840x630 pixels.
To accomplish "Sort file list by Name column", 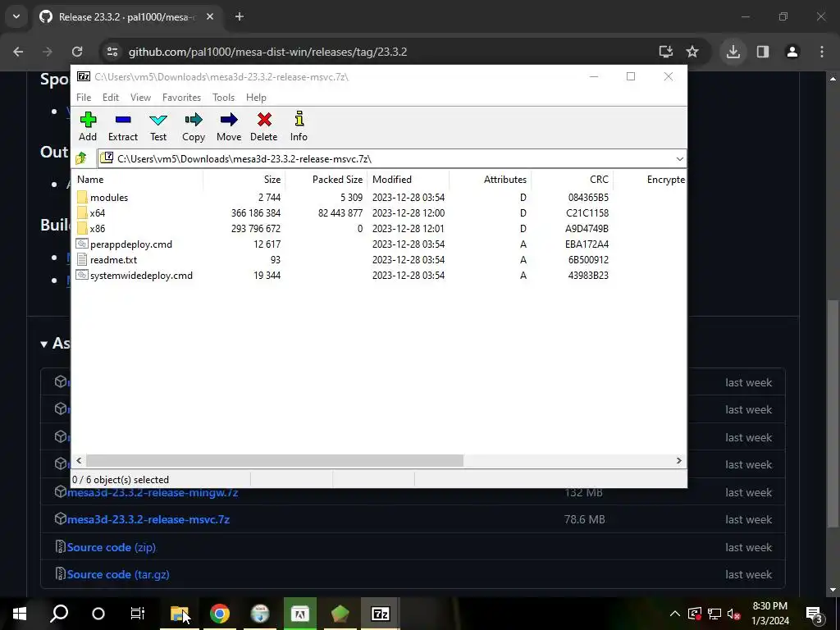I will point(138,180).
